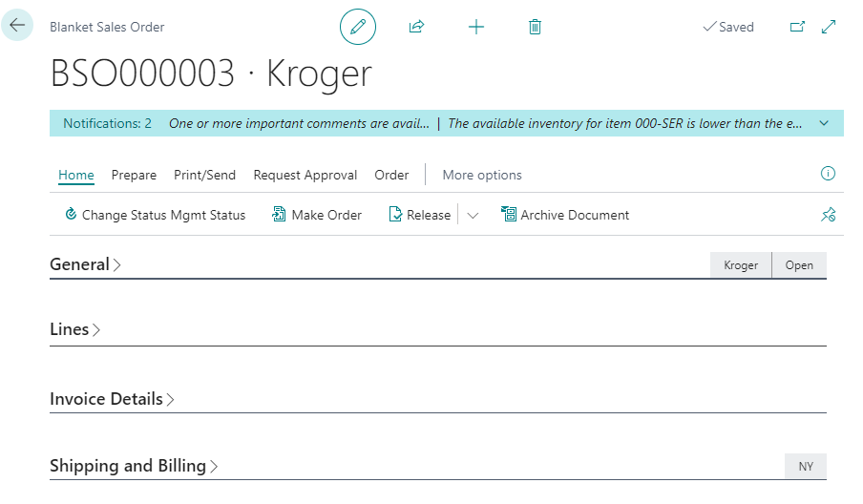Select Change Status Mgmt Status action
Image resolution: width=863 pixels, height=504 pixels.
(x=155, y=215)
